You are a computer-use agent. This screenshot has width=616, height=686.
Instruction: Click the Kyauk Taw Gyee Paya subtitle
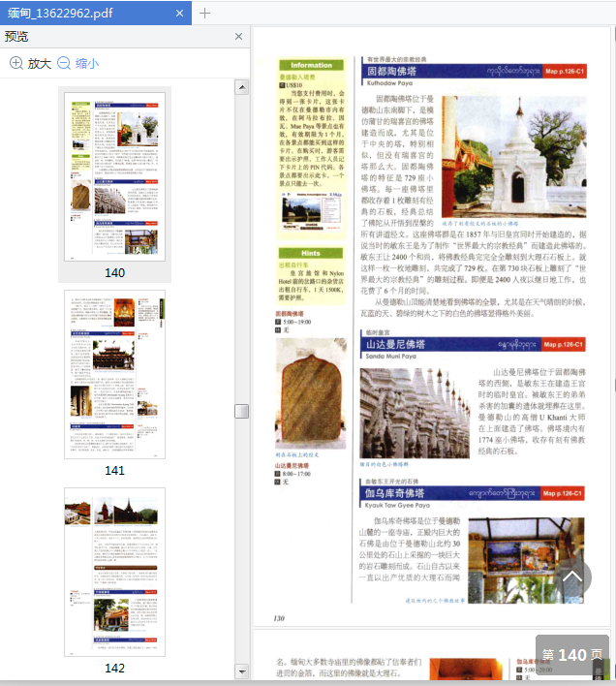point(397,505)
